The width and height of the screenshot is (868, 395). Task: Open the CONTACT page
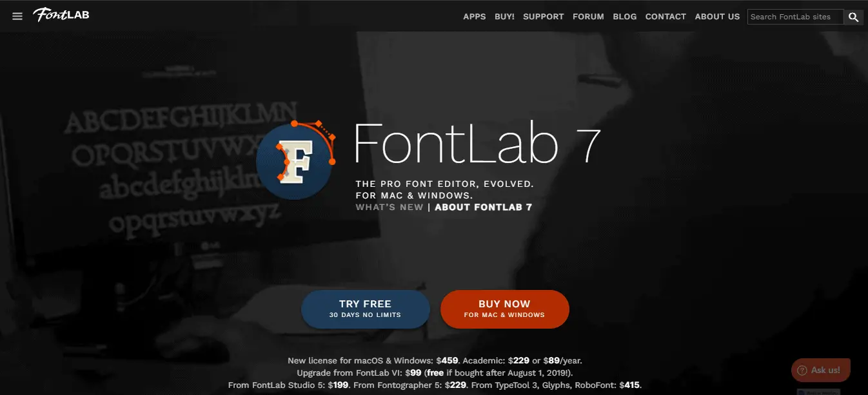pos(666,17)
